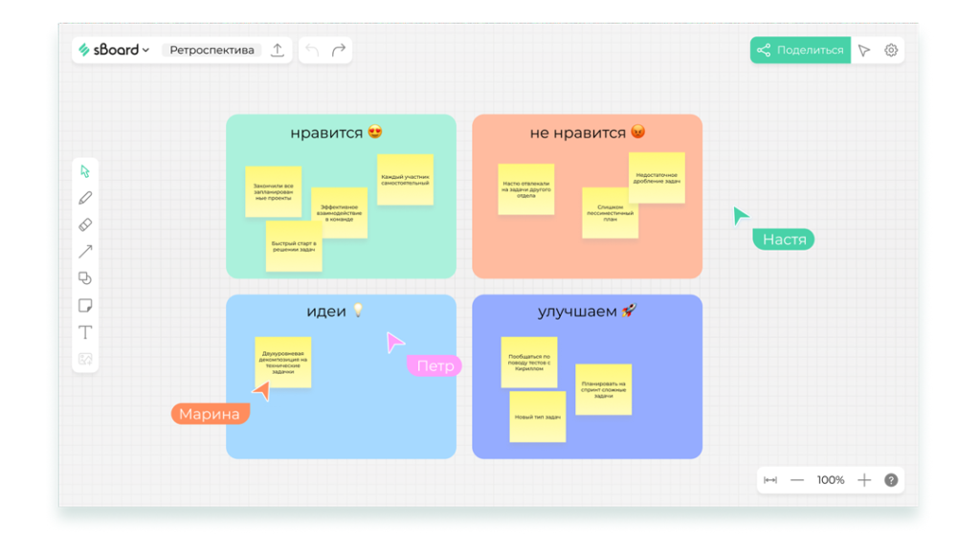Zoom in with the plus button
The height and width of the screenshot is (551, 980).
tap(864, 480)
